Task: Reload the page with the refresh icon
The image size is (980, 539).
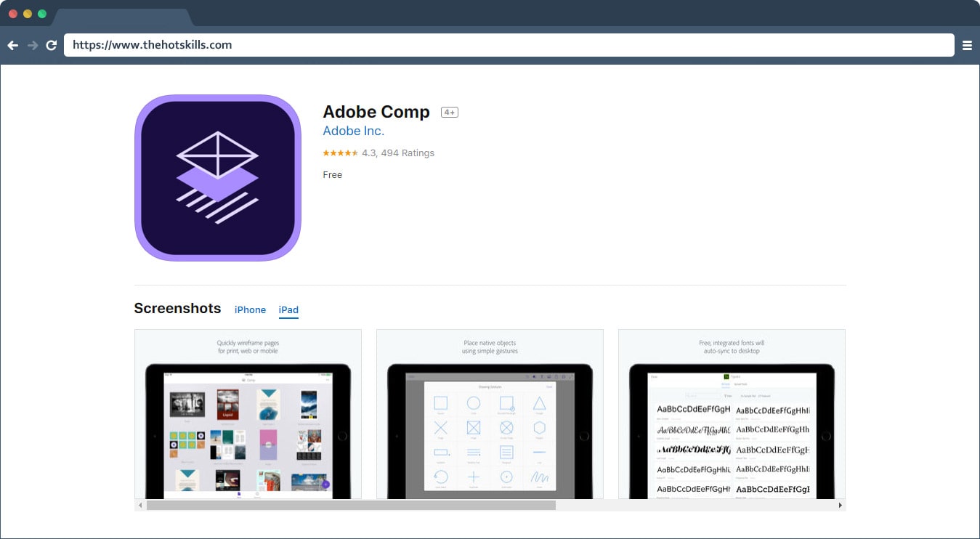Action: [x=52, y=45]
